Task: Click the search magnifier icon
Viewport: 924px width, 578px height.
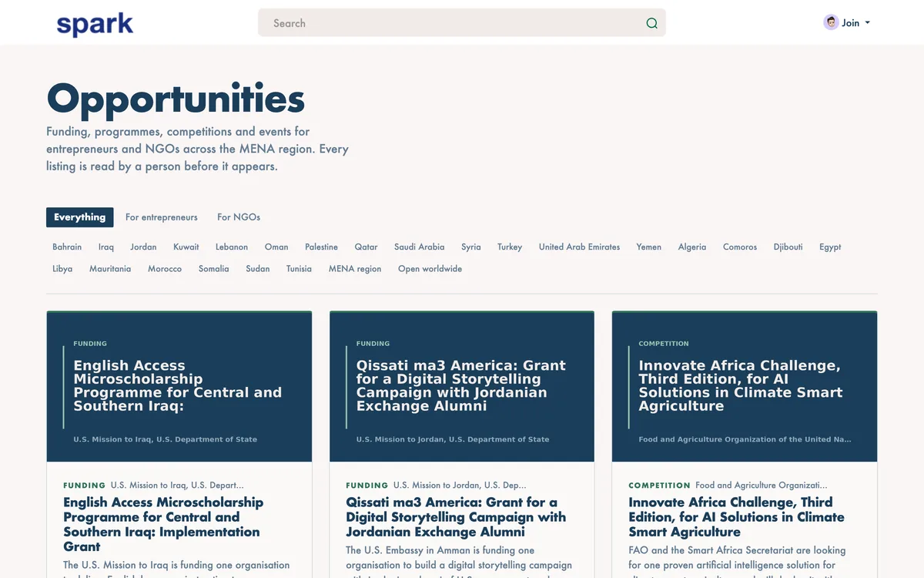Action: [x=652, y=23]
